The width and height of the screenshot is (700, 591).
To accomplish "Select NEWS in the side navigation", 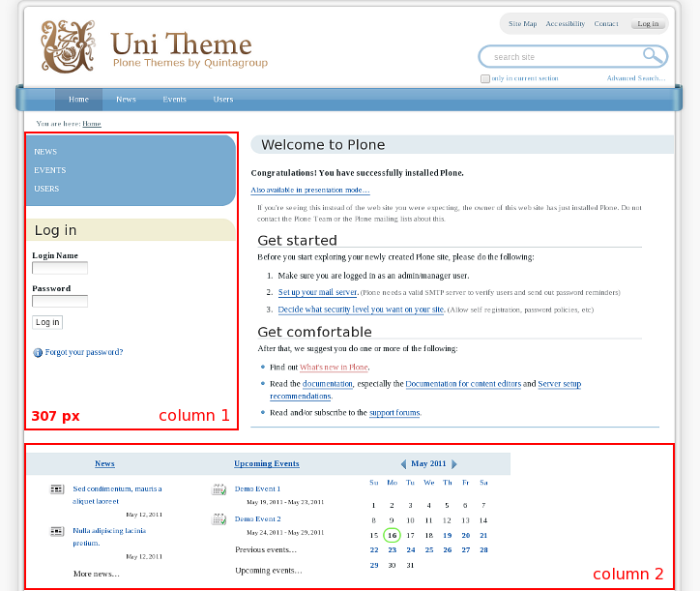I will (45, 152).
